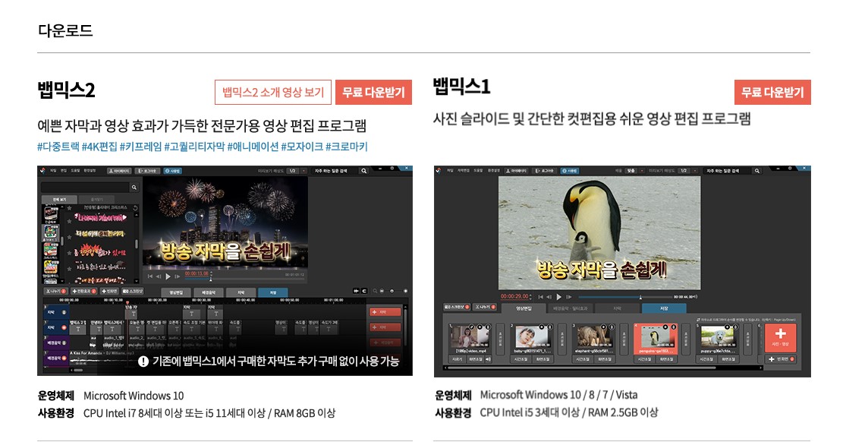Screen dimensions: 868x442
Task: Click the blue 사용법 button in VapMix2 header
Action: click(173, 171)
